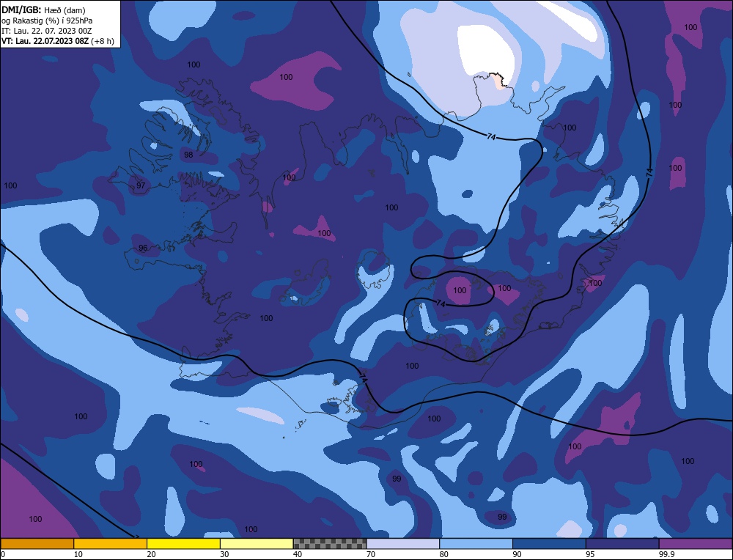Click the dark orange 0–10 legend swatch
This screenshot has height=560, width=733.
(37, 543)
